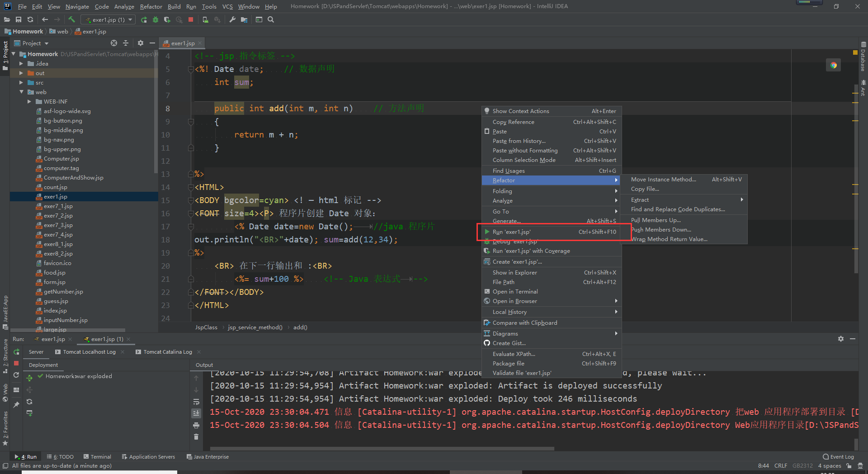Choose Run 'exer1.jsp' from context menu
Viewport: 868px width, 474px height.
pos(552,232)
